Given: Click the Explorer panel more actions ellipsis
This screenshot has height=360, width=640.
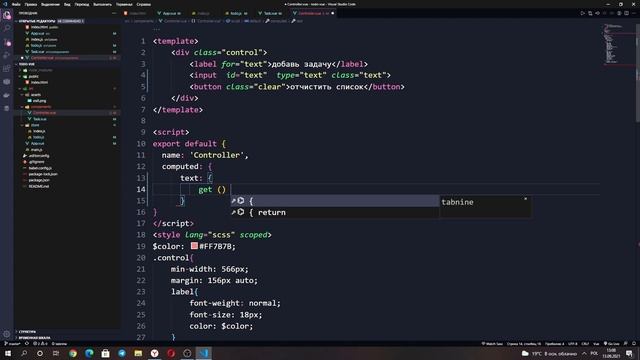Looking at the screenshot, I should 114,13.
